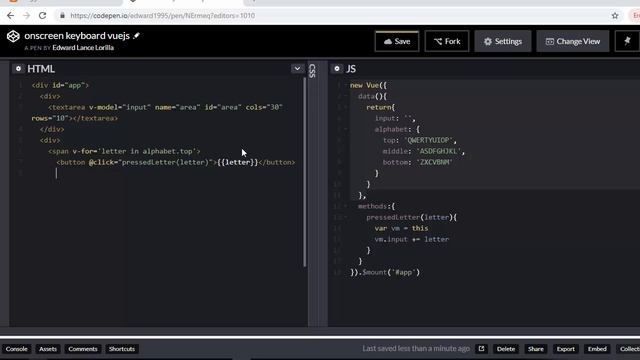Open pen in new window icon
This screenshot has width=640, height=360.
(481, 349)
